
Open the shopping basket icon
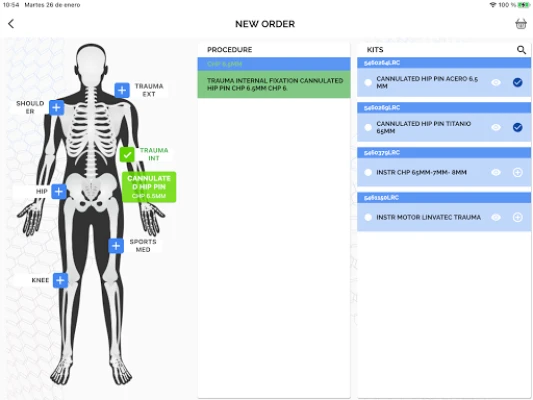click(521, 24)
